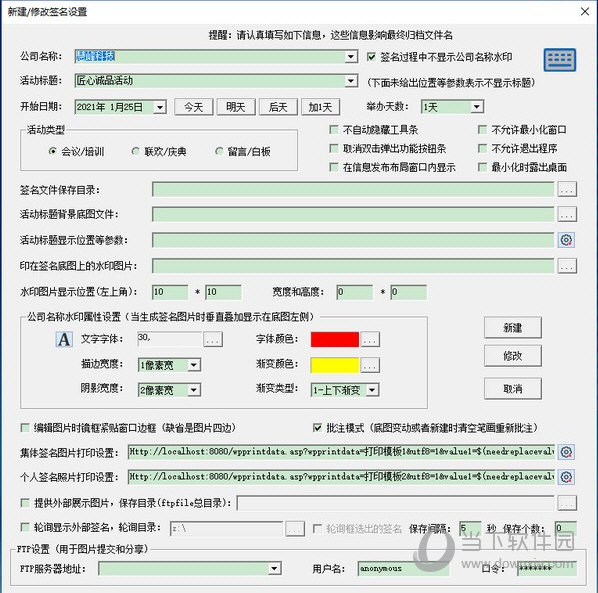
Task: Click the watermark height field after 宽度和高度 asterisk
Action: [x=408, y=292]
